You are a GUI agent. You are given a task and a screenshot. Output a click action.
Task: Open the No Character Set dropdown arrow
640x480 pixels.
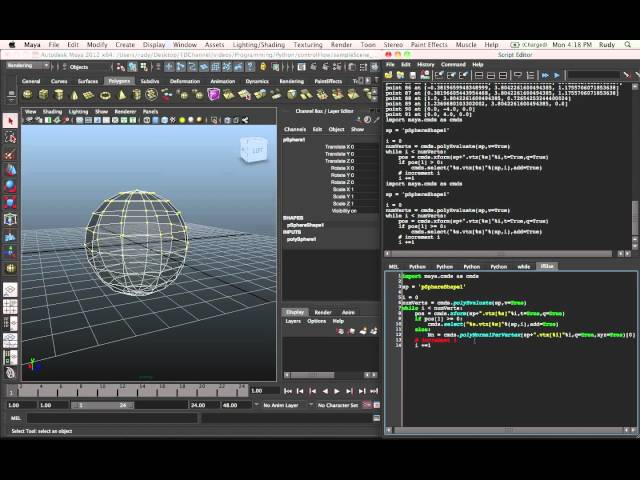click(311, 405)
